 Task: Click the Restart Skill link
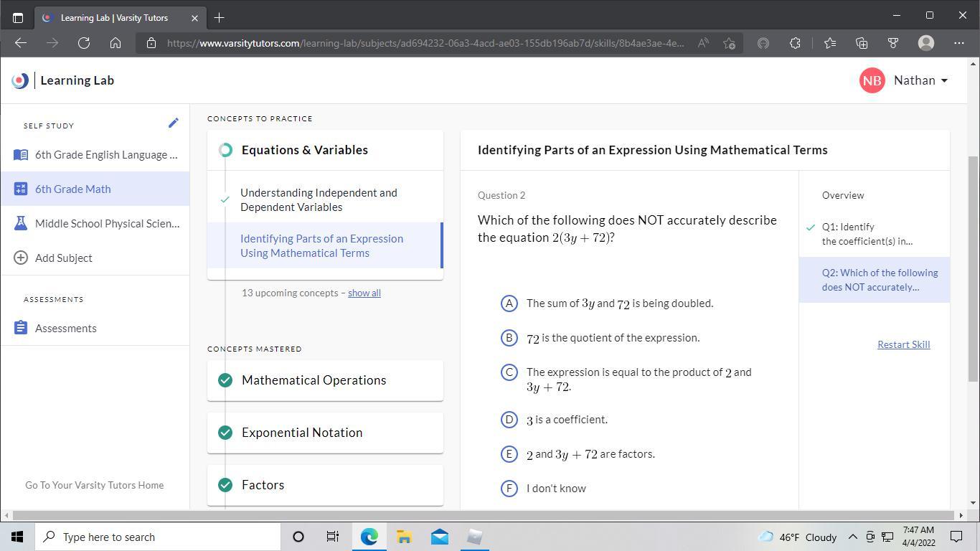click(903, 344)
